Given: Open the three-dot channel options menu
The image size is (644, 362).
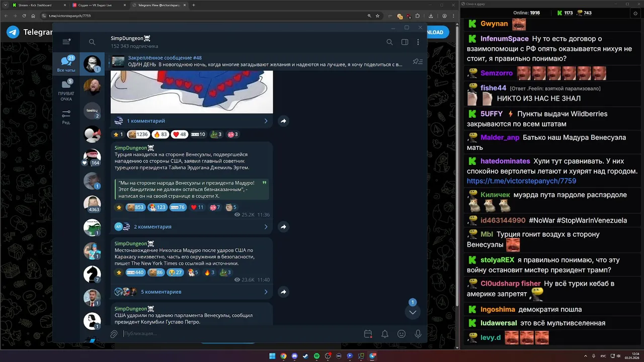Looking at the screenshot, I should tap(418, 42).
